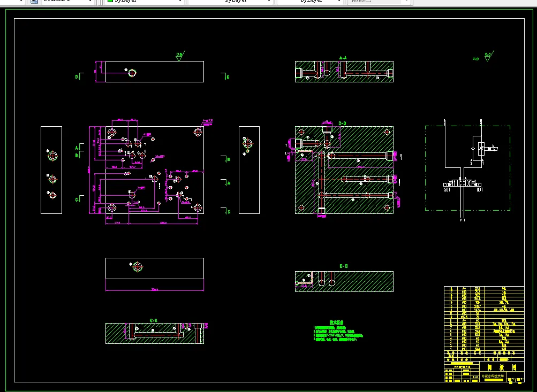Pick the directional valve symbol in hydraulic schematic
This screenshot has height=392, width=537.
point(463,183)
